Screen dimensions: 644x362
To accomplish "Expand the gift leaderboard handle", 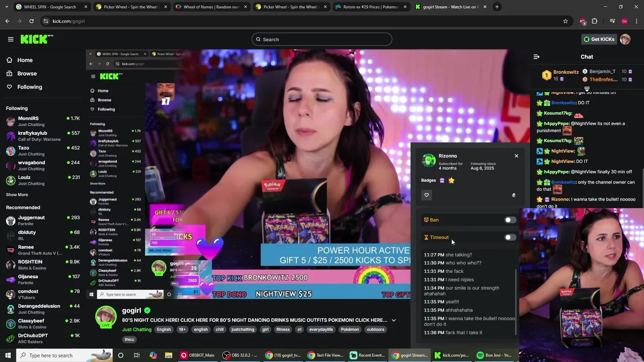I will click(x=587, y=88).
